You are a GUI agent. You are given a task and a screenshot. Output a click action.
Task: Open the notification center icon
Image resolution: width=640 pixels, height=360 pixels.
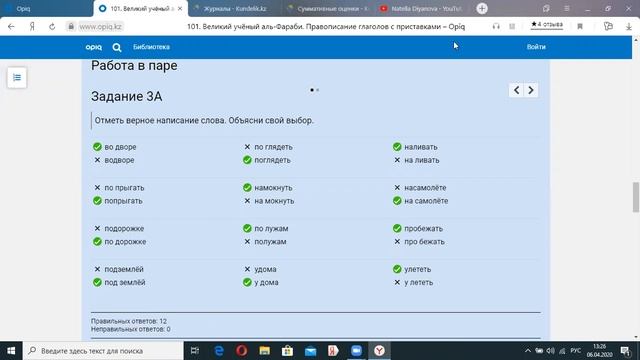coord(625,351)
